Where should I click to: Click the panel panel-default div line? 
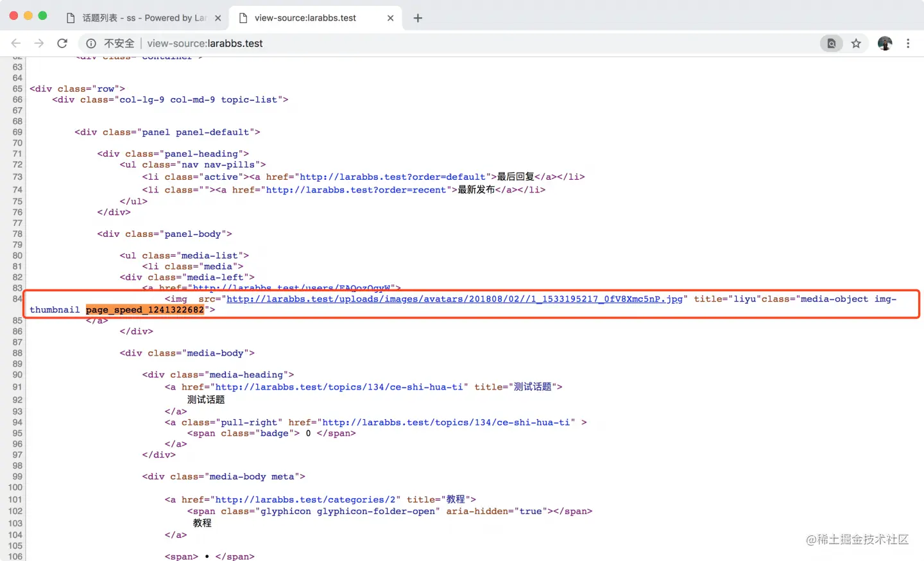pyautogui.click(x=167, y=132)
